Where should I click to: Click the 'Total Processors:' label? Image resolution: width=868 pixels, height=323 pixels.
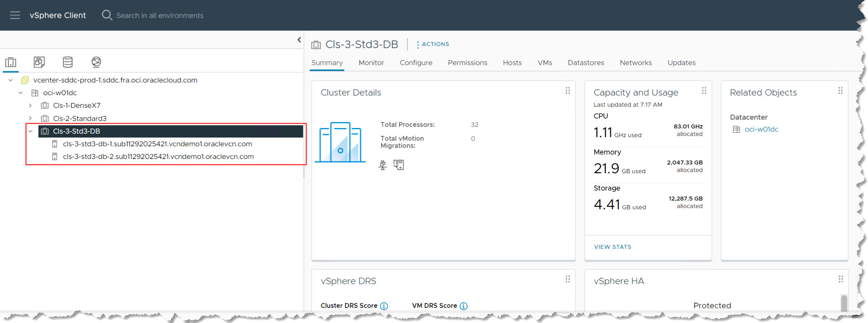pyautogui.click(x=408, y=124)
